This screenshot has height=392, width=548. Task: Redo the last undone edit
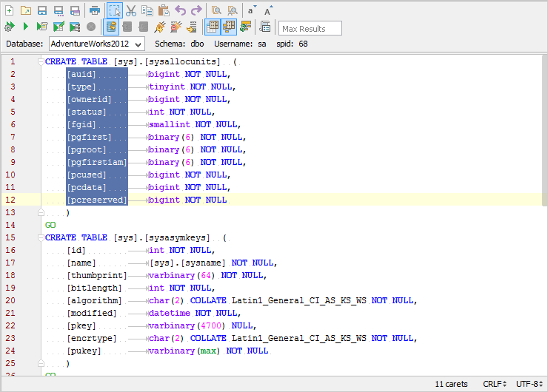(x=196, y=11)
